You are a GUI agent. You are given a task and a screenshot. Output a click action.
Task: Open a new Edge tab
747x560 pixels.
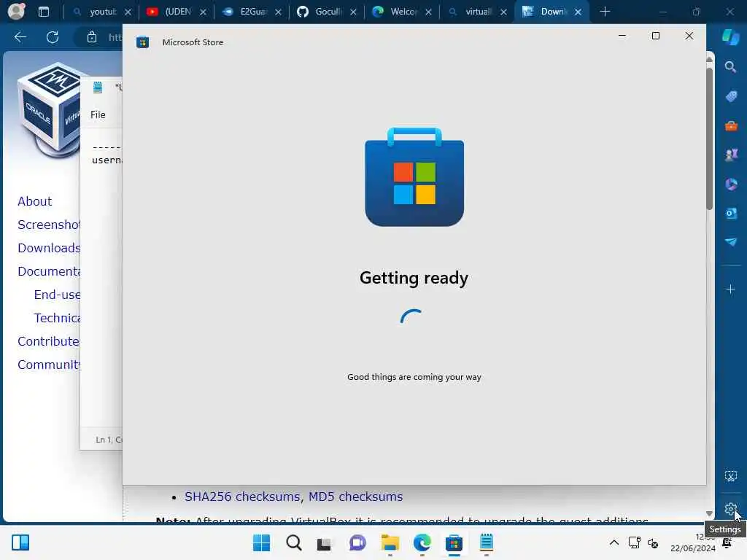coord(605,12)
